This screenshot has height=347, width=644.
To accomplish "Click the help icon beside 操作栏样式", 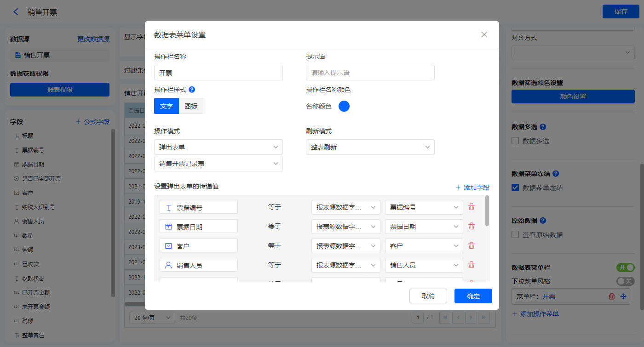I will pos(192,90).
